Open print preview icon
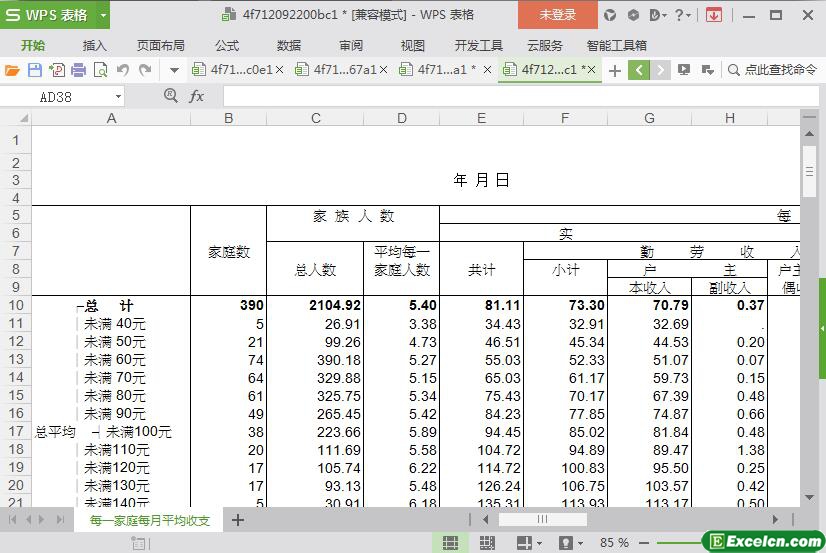Image resolution: width=826 pixels, height=553 pixels. point(100,70)
